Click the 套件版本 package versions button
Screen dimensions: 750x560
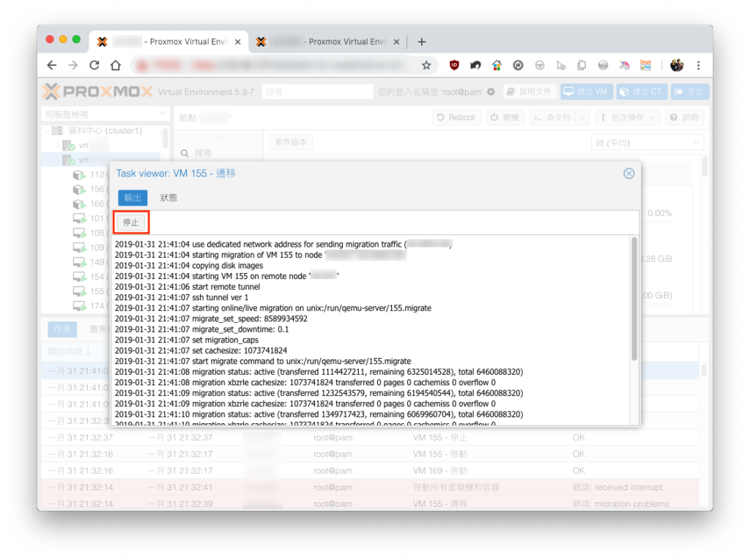pyautogui.click(x=291, y=143)
